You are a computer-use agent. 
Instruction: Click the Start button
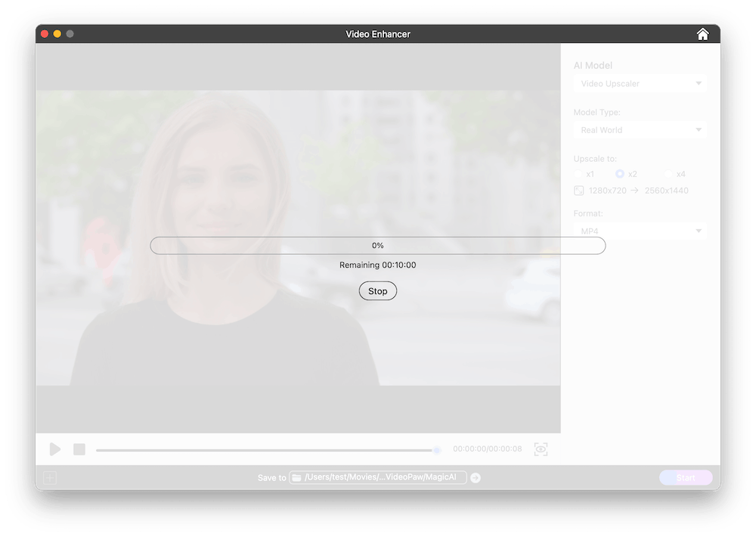pyautogui.click(x=685, y=478)
